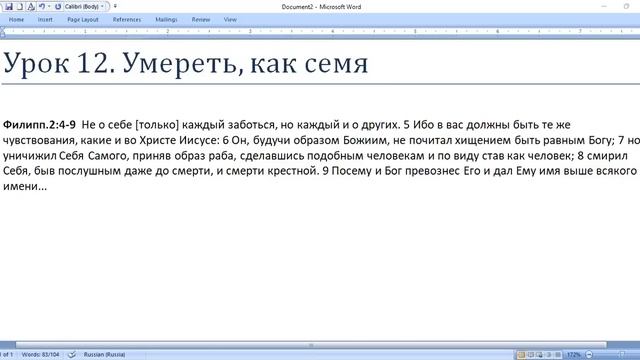Image resolution: width=640 pixels, height=360 pixels.
Task: Click the proofing errors check icon
Action: pyautogui.click(x=72, y=355)
